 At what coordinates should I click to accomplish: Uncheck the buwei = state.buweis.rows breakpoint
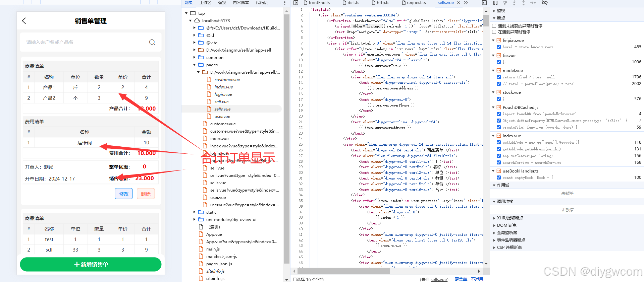pos(499,47)
